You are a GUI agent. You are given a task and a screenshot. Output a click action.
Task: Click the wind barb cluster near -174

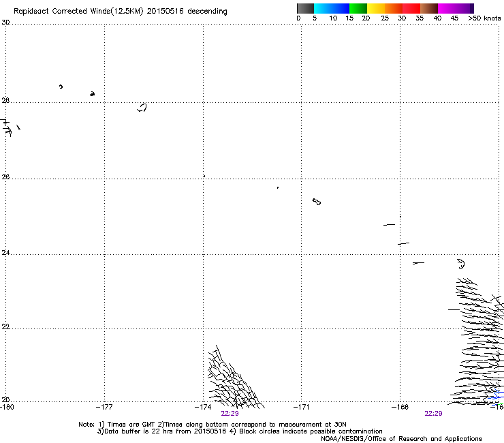pos(235,378)
